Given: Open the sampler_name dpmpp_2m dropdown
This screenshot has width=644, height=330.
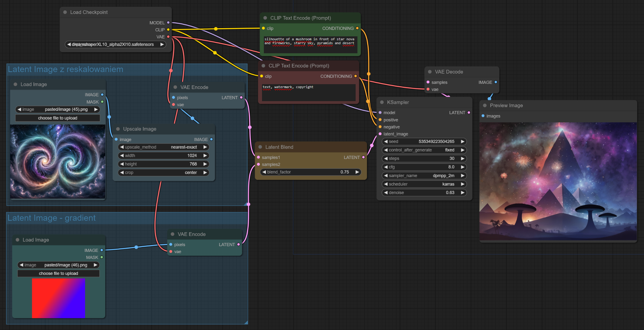Looking at the screenshot, I should click(x=424, y=176).
